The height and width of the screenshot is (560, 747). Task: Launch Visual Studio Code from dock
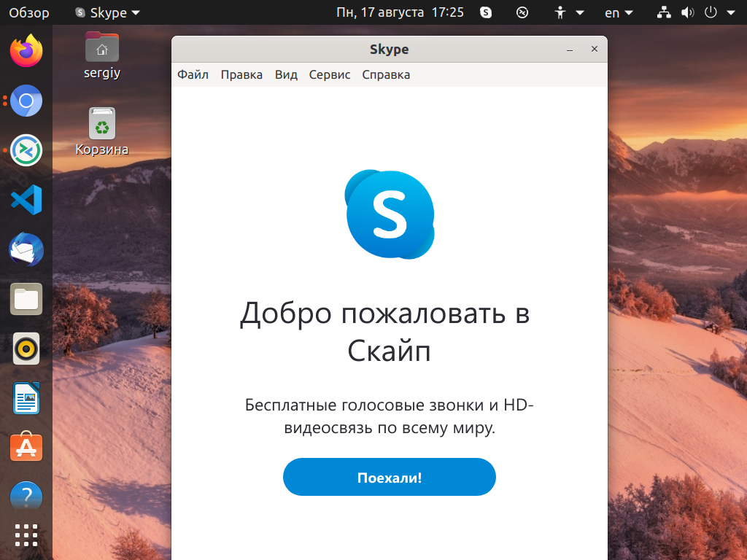click(x=26, y=200)
